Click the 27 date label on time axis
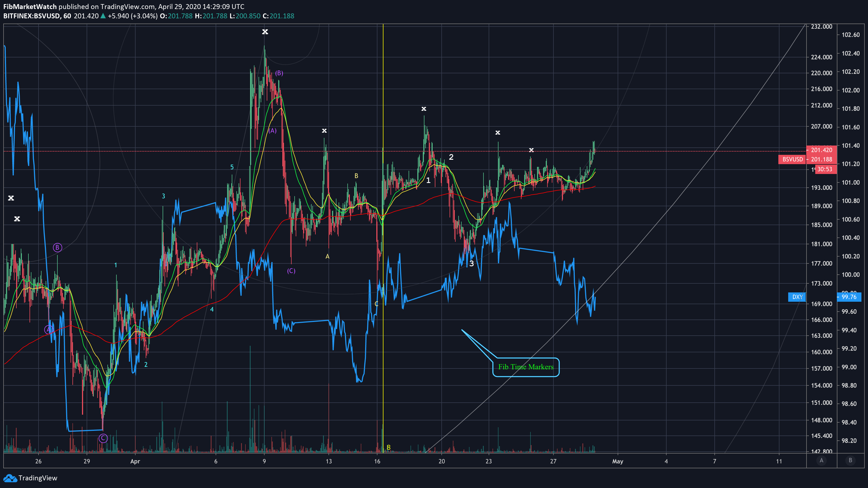Image resolution: width=868 pixels, height=488 pixels. (x=553, y=461)
